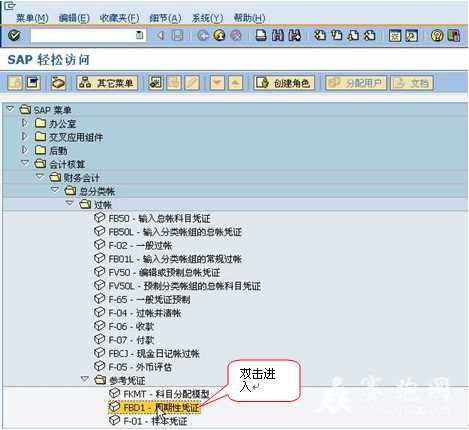
Task: Collapse the 总分类帐 folder
Action: click(55, 190)
